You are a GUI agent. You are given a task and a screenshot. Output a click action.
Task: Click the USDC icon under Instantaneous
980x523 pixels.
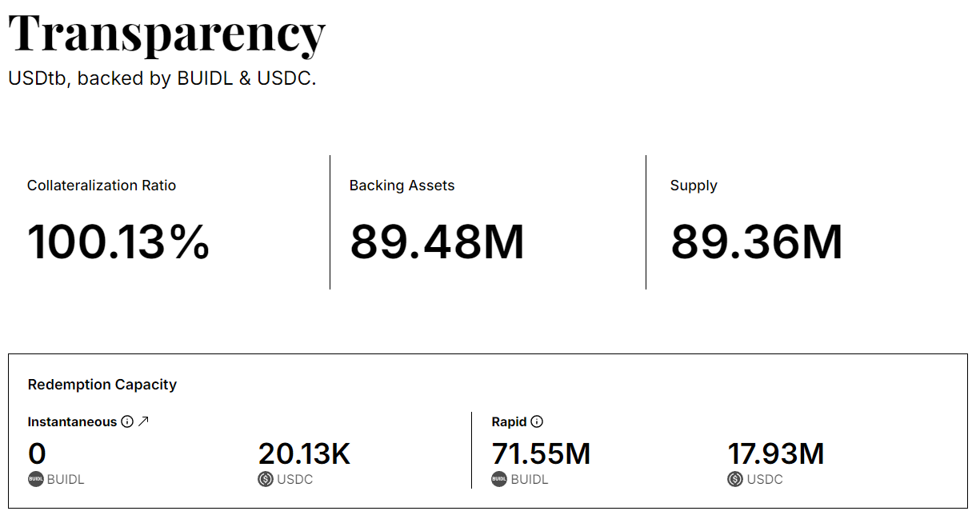(x=266, y=480)
